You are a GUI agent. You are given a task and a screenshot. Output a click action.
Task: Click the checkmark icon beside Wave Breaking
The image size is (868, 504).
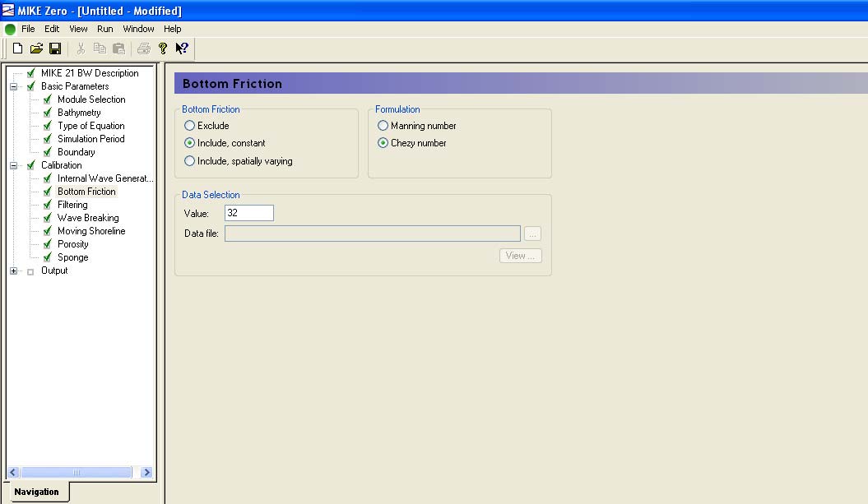[x=48, y=218]
